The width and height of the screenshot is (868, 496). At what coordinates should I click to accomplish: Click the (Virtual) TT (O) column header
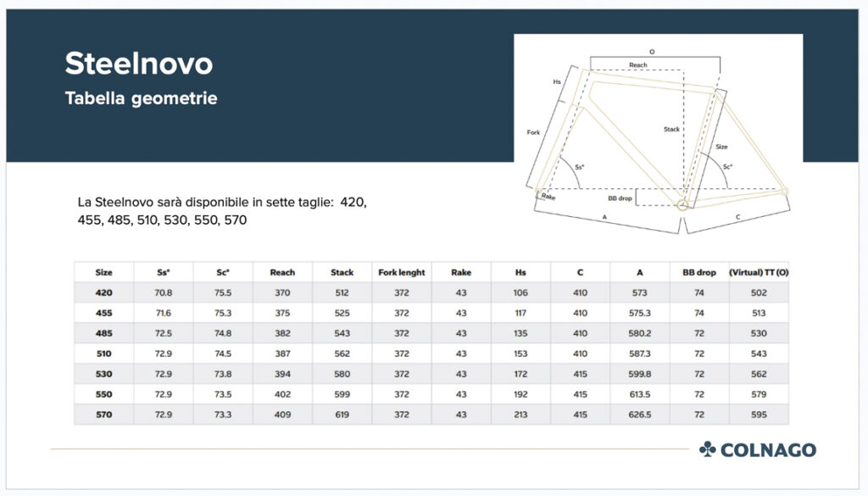(x=759, y=272)
